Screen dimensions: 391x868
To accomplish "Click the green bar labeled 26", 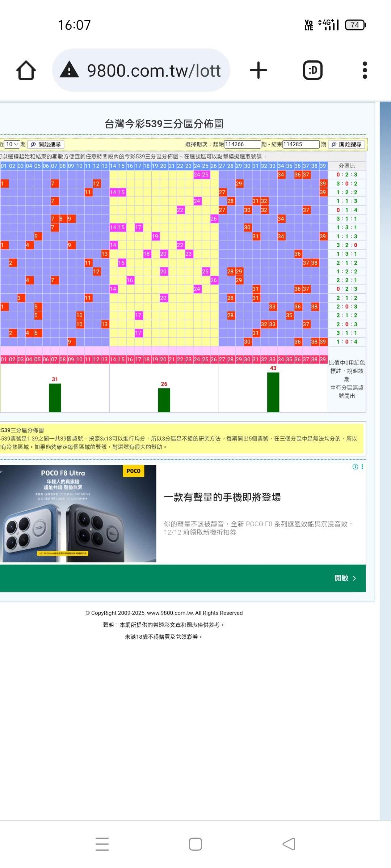I will tap(164, 400).
